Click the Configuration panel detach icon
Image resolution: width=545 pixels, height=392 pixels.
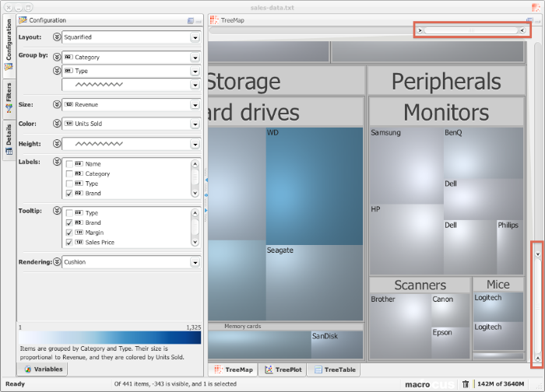(192, 20)
